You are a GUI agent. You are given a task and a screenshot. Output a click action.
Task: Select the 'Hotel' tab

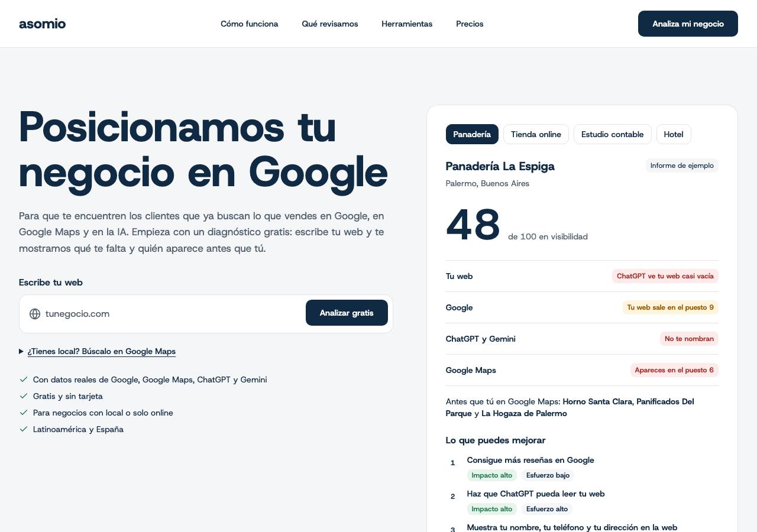(674, 134)
